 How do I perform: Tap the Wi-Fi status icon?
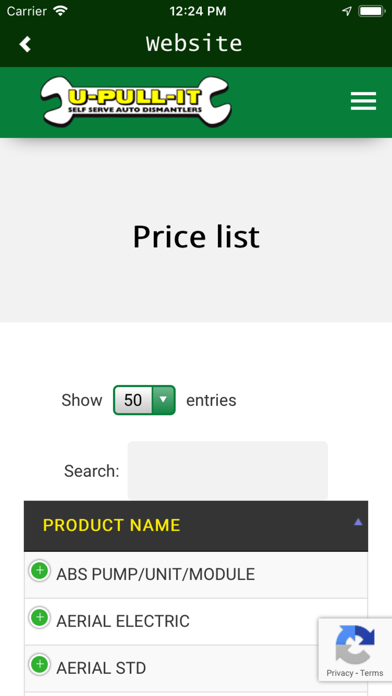point(60,11)
